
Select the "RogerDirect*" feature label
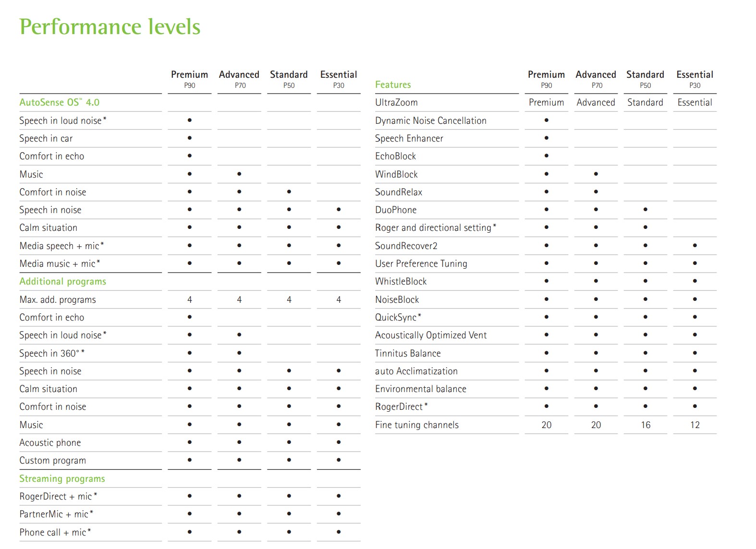coord(402,406)
